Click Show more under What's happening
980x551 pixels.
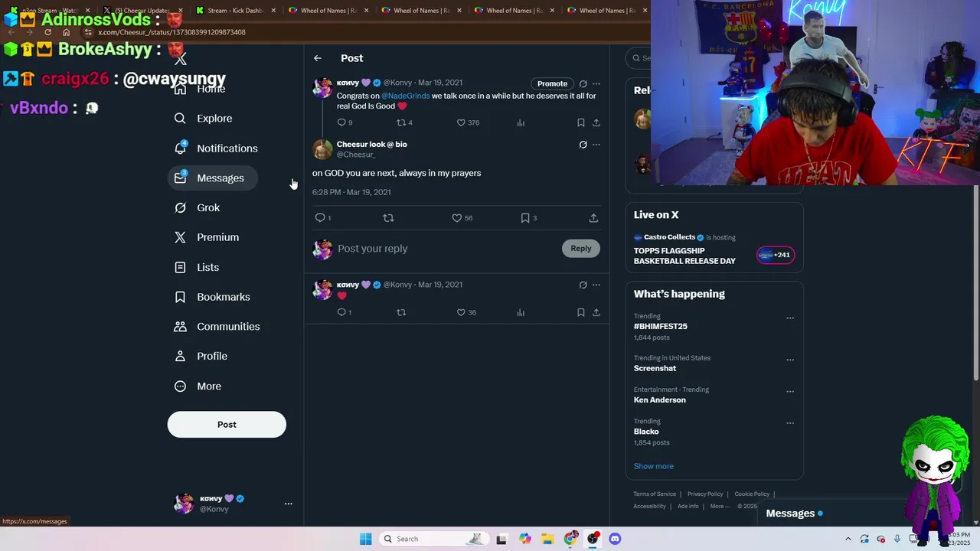tap(653, 466)
